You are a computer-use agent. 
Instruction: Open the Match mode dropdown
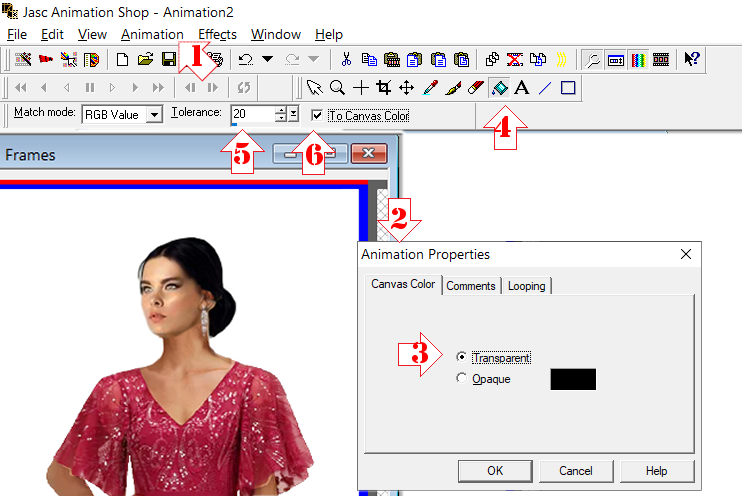point(153,115)
